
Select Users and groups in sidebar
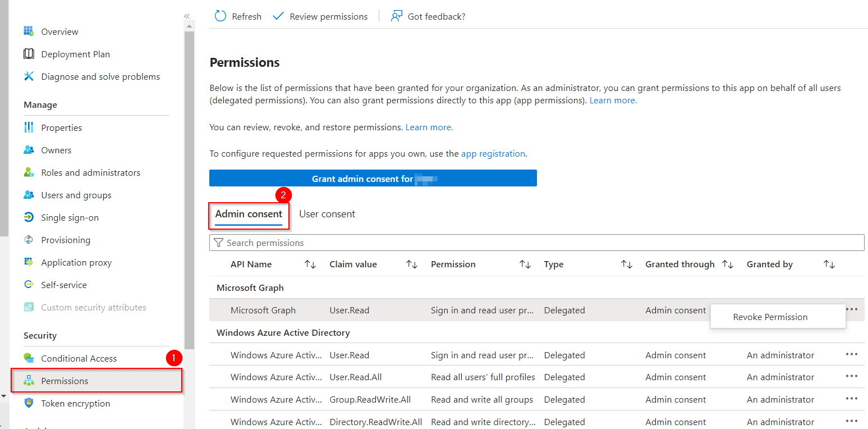76,195
